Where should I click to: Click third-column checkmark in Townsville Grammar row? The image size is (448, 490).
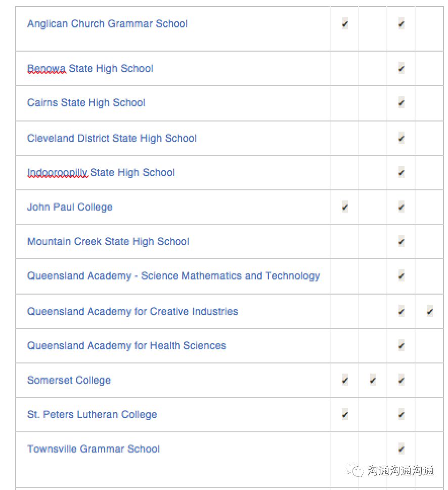[x=401, y=449]
